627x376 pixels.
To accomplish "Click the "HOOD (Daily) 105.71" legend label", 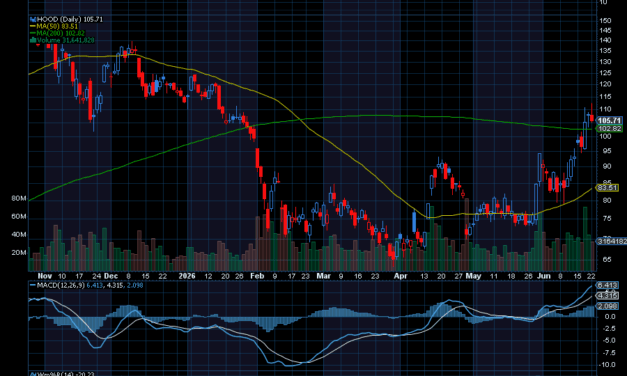I will point(70,19).
